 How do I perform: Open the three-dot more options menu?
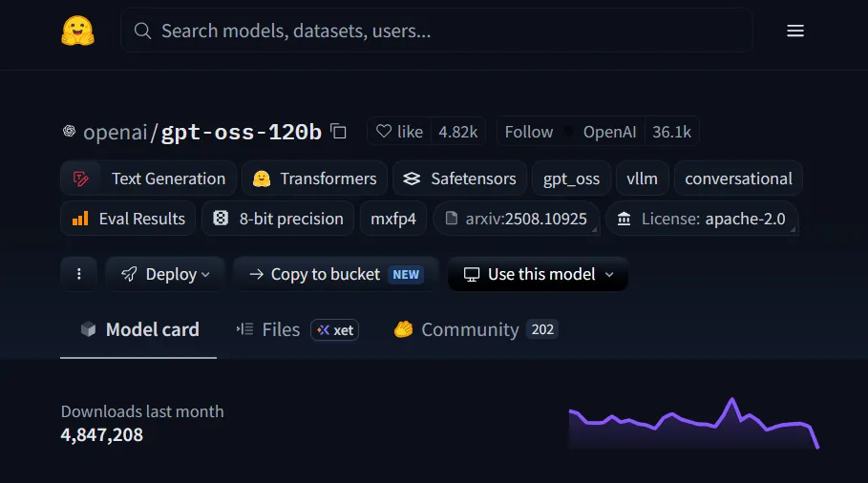click(79, 274)
